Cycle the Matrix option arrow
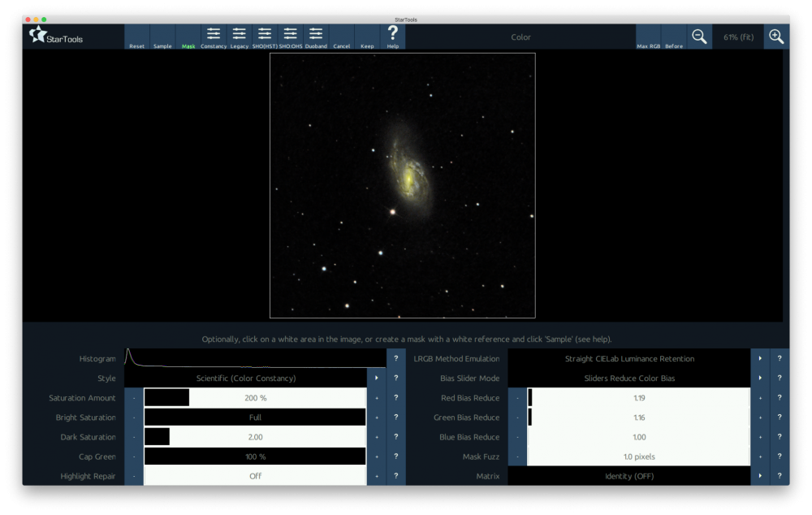Viewport: 812px width, 515px height. [x=760, y=476]
